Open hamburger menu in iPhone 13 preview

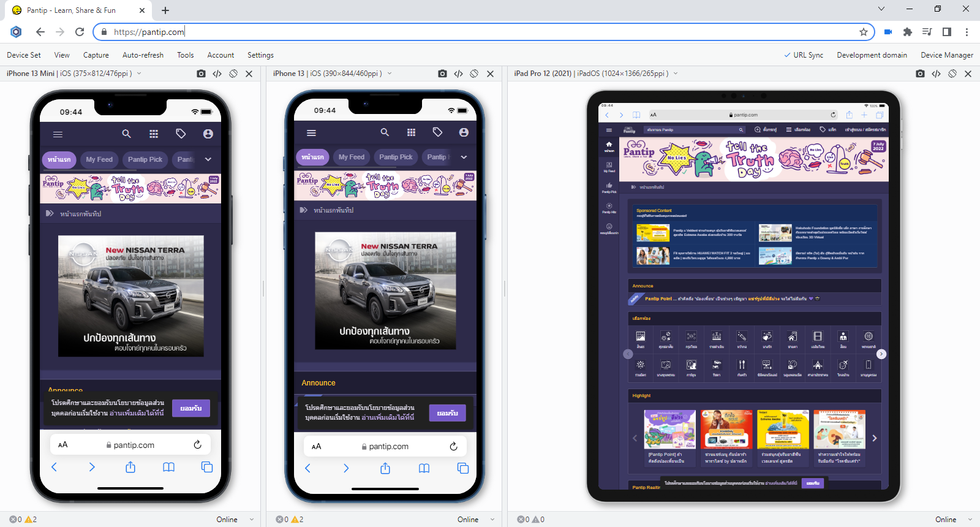(311, 132)
